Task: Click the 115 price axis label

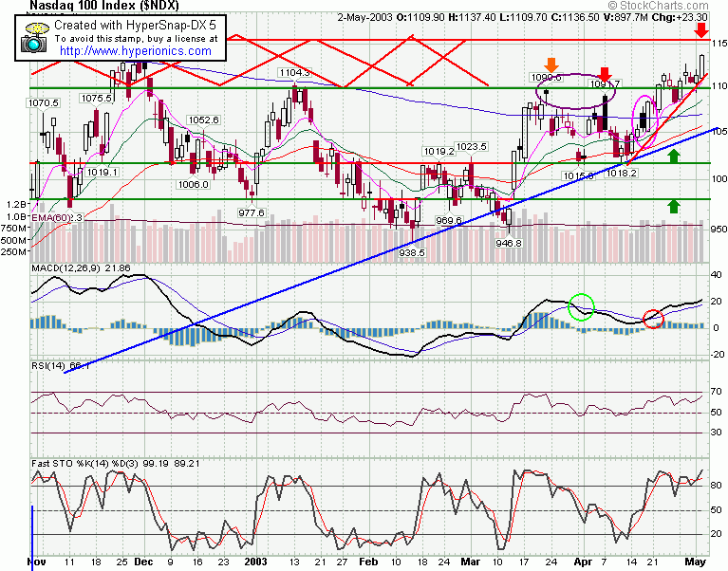Action: point(719,44)
